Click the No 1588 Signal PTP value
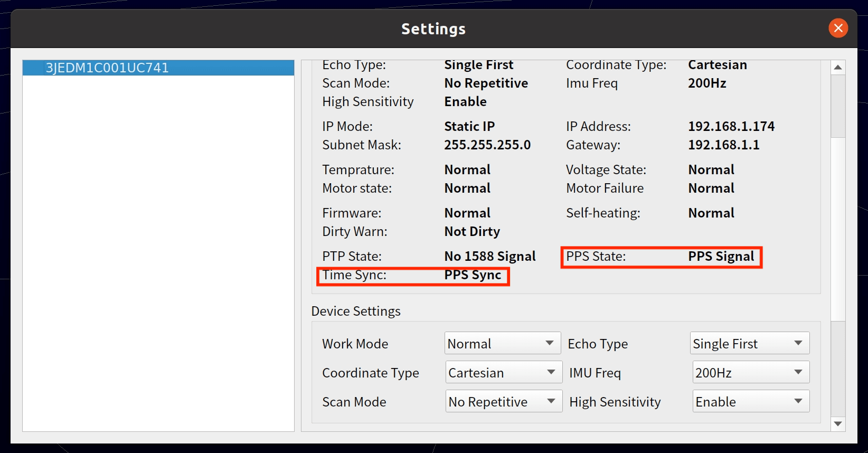The height and width of the screenshot is (453, 868). click(489, 256)
